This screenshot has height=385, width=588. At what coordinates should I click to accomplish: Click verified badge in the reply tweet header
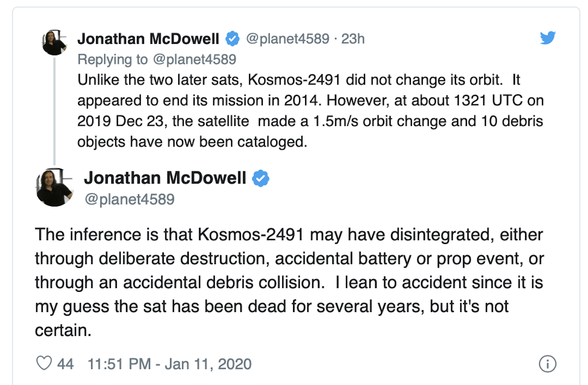click(233, 39)
